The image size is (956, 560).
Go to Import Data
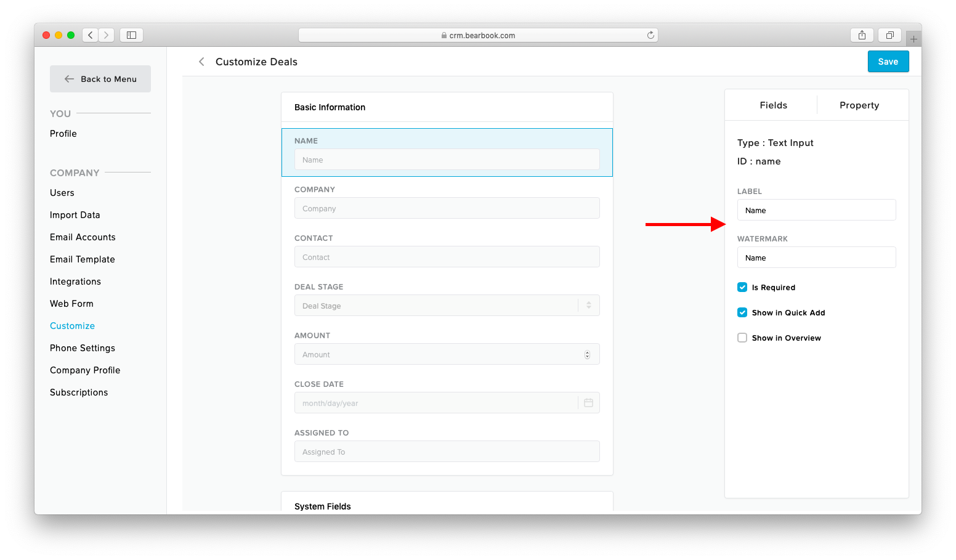point(75,215)
